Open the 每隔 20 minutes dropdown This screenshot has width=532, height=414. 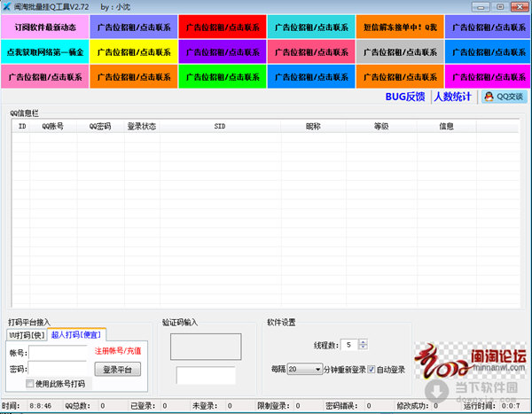click(x=305, y=369)
